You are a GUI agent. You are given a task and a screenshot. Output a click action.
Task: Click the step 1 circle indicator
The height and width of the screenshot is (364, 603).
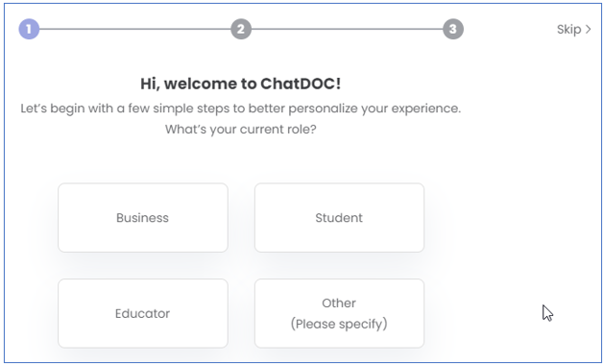[29, 29]
